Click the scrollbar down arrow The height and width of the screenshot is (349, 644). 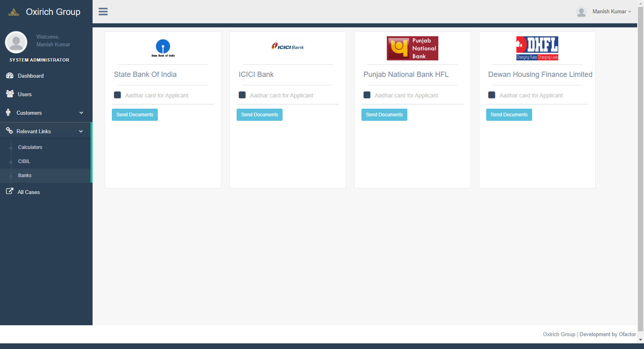coord(641,340)
